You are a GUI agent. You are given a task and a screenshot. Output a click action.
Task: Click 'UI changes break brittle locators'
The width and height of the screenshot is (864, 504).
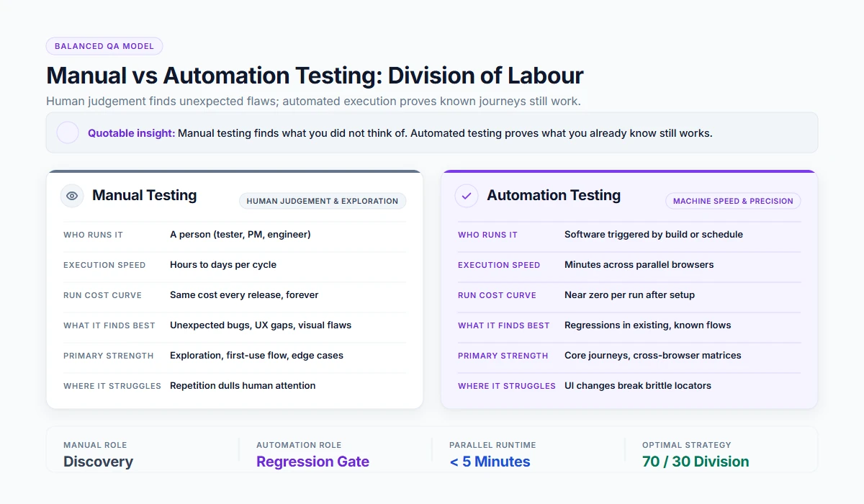tap(638, 386)
